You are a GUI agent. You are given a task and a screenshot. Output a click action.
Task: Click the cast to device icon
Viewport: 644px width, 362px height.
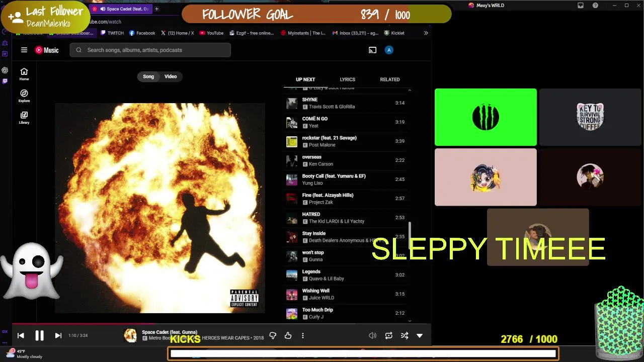point(372,50)
